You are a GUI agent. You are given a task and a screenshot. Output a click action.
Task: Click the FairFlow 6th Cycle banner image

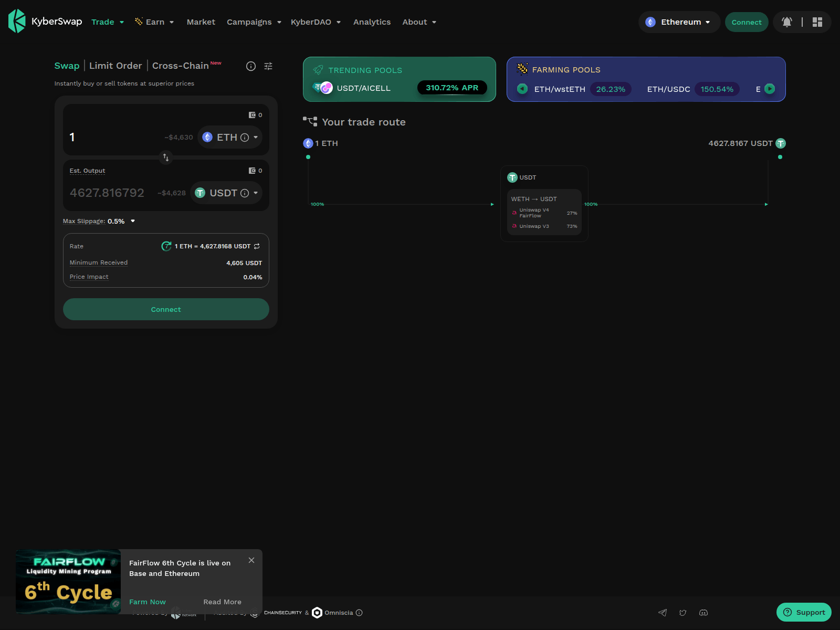click(68, 581)
